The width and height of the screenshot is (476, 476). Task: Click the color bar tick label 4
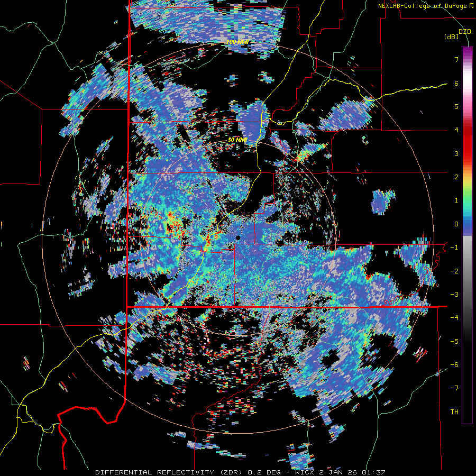456,130
